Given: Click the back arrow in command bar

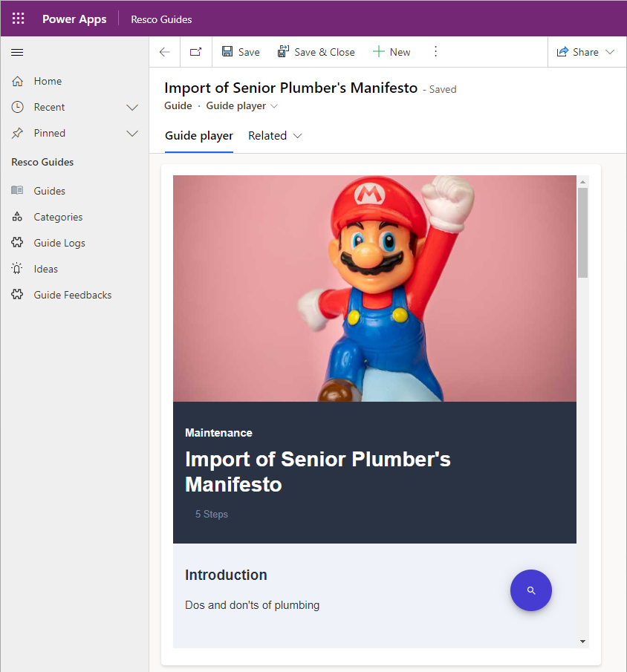Looking at the screenshot, I should [165, 52].
